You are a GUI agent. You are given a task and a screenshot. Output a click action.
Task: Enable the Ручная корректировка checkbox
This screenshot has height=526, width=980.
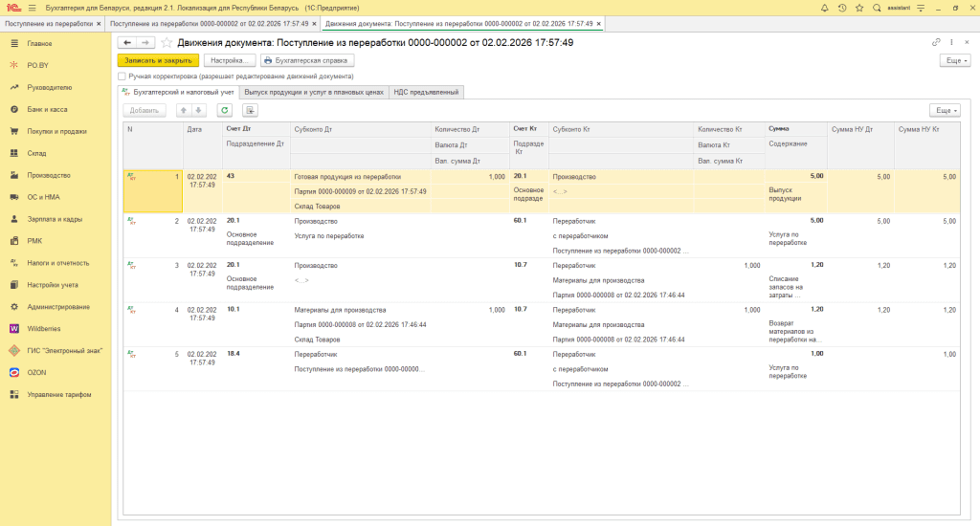pyautogui.click(x=122, y=76)
